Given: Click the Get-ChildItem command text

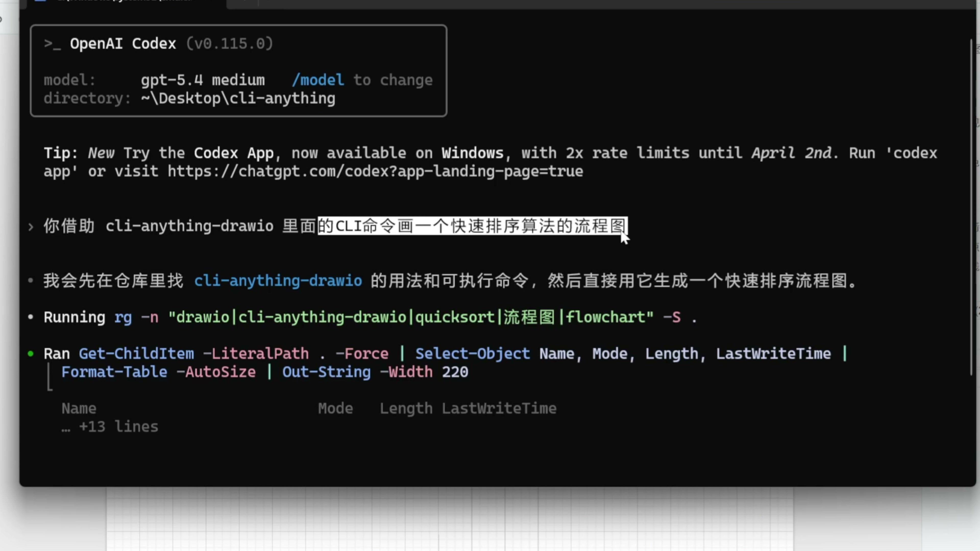Looking at the screenshot, I should (136, 354).
